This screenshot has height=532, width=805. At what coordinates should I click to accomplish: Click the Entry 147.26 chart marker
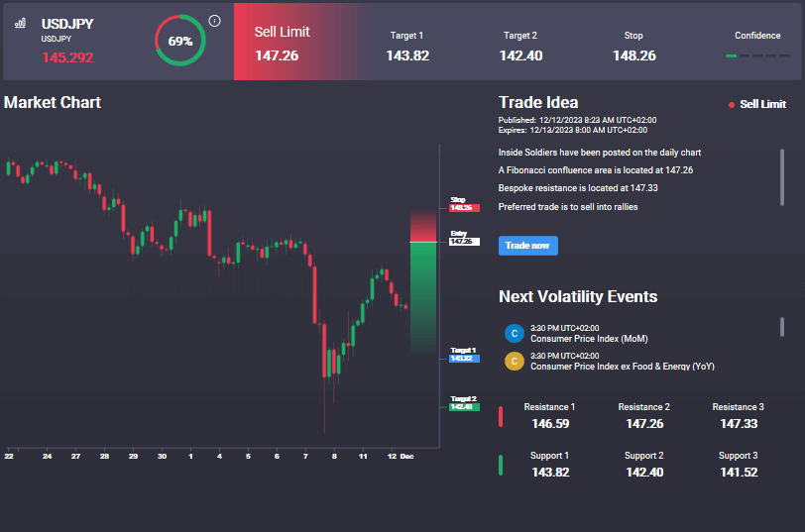464,238
